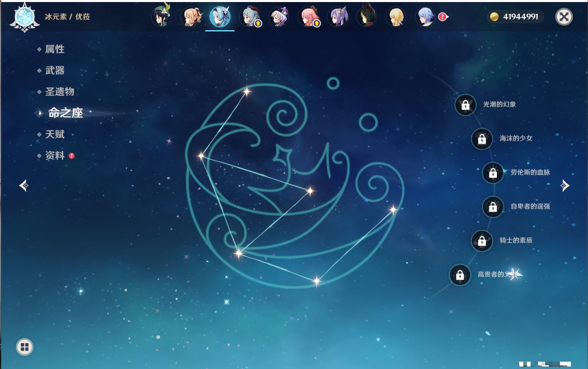Open the 资料 profile tab

coord(55,155)
